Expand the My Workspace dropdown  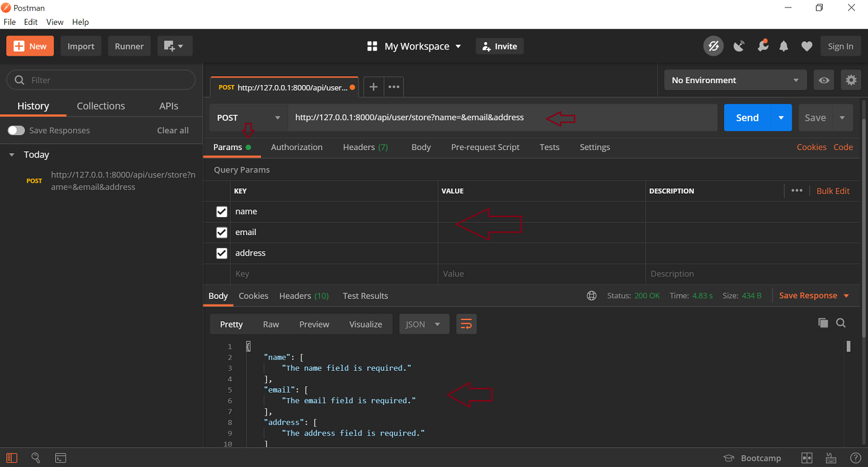pyautogui.click(x=423, y=46)
